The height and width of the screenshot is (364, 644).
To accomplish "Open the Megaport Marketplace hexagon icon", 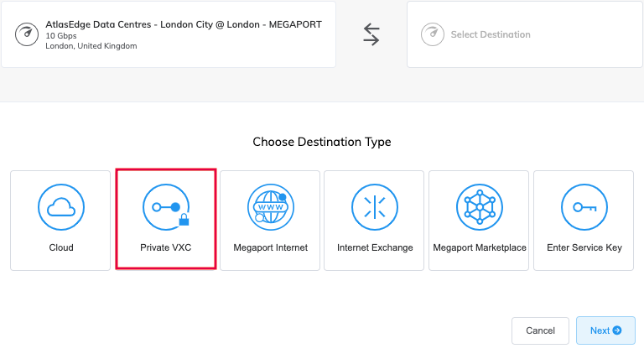I will point(480,207).
